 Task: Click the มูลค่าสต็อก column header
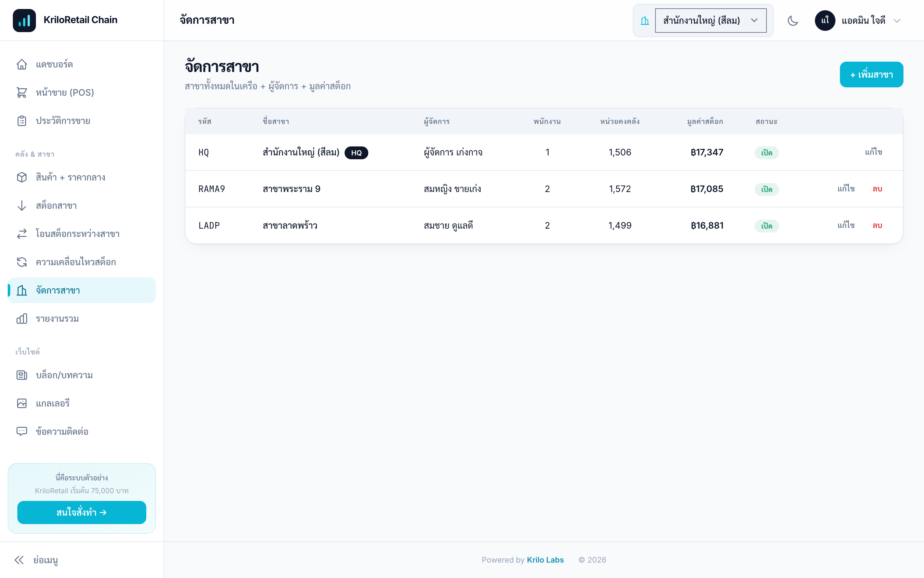[x=705, y=122]
